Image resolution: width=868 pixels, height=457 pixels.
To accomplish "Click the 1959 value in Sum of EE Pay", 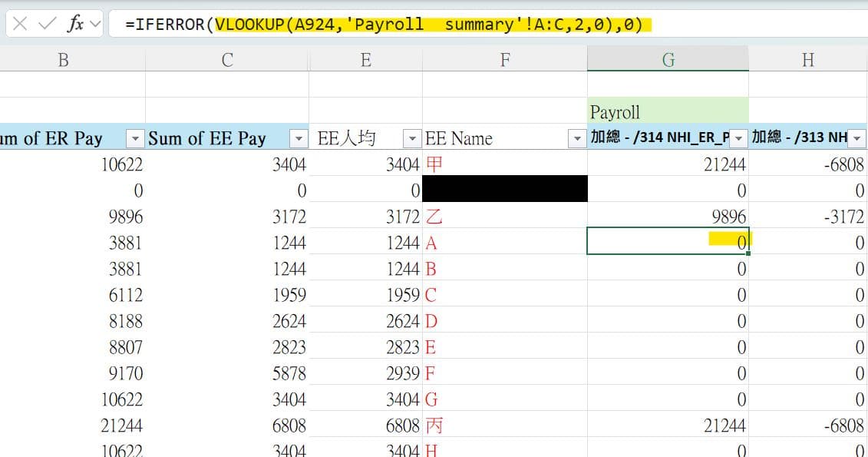I will coord(289,295).
